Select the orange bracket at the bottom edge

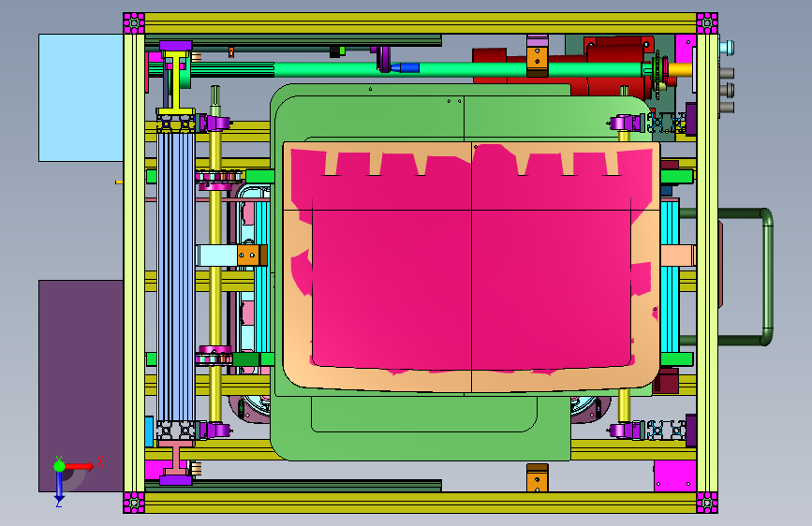(x=537, y=477)
